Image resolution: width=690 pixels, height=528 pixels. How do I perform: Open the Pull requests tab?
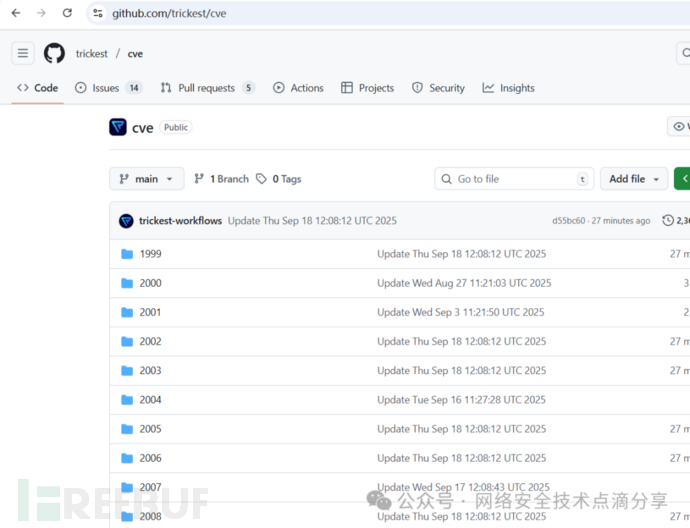coord(206,88)
